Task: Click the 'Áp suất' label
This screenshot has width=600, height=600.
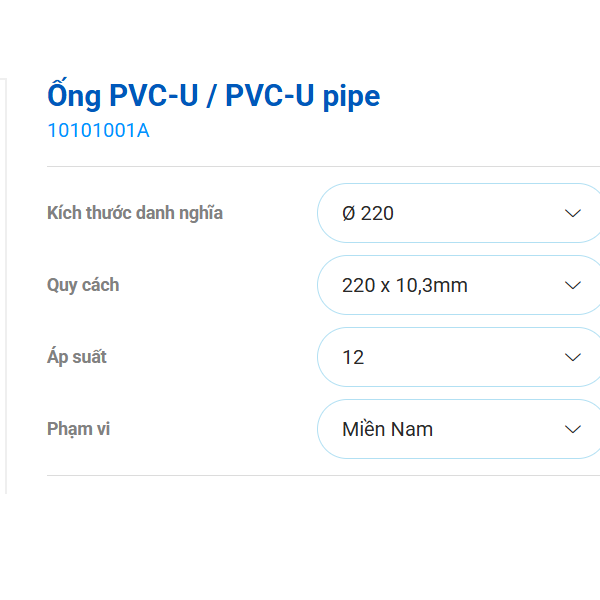Action: 77,357
